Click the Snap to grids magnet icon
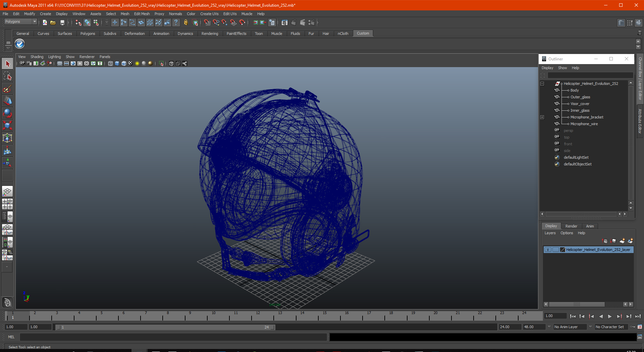Viewport: 644px width, 352px height. 207,22
